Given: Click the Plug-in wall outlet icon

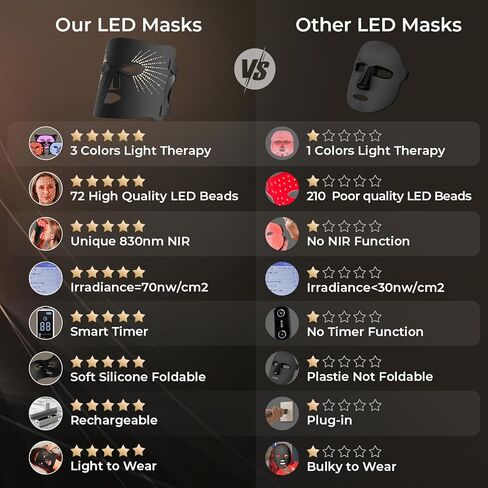Looking at the screenshot, I should pos(282,413).
